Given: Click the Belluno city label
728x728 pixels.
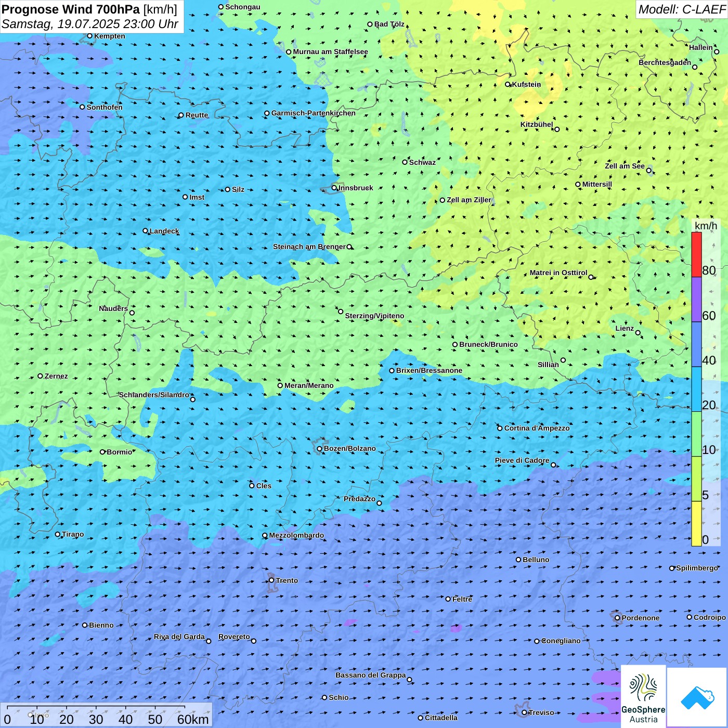Looking at the screenshot, I should (x=536, y=560).
